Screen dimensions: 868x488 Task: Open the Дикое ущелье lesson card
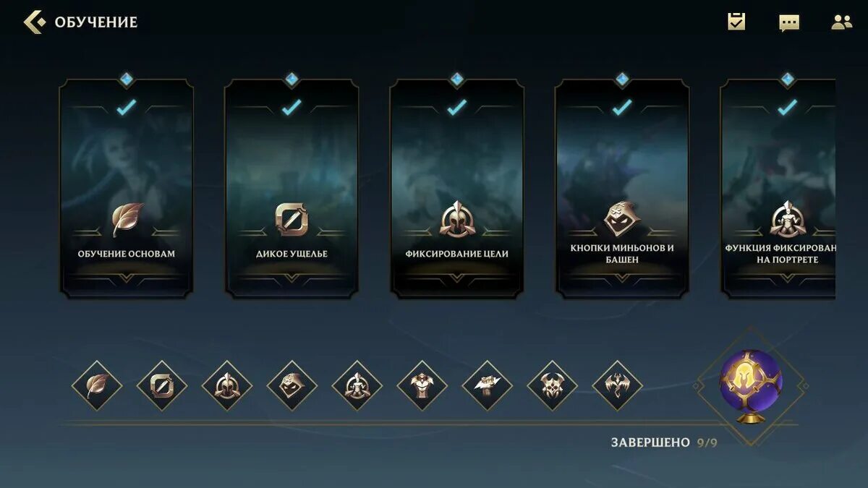click(292, 188)
